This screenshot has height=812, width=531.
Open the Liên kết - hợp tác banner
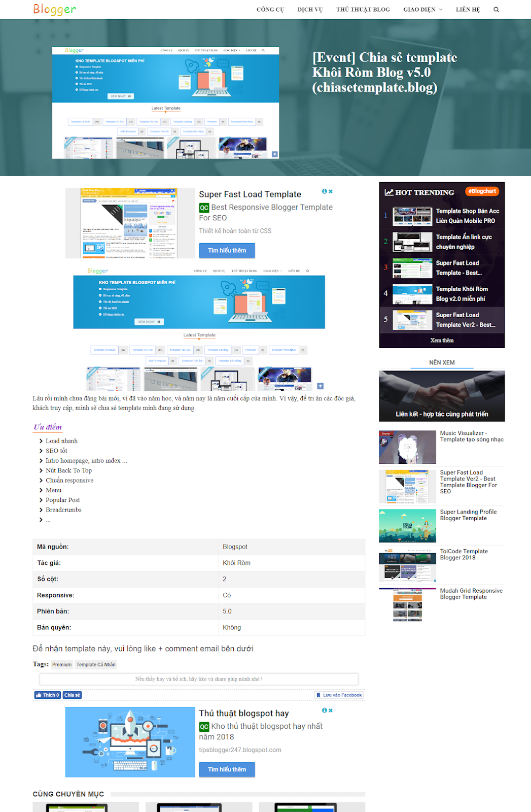(442, 396)
